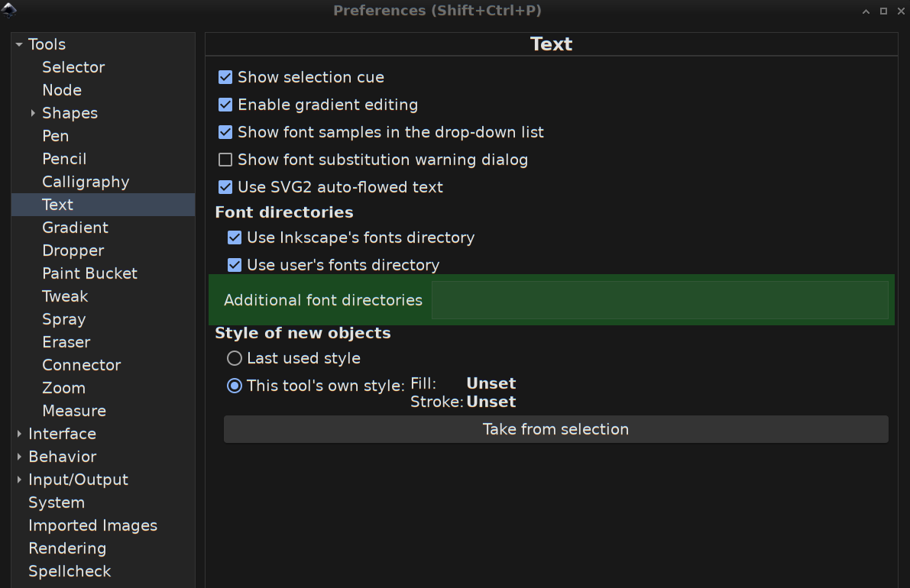The image size is (910, 588).
Task: Collapse the Tools tree section
Action: (18, 44)
